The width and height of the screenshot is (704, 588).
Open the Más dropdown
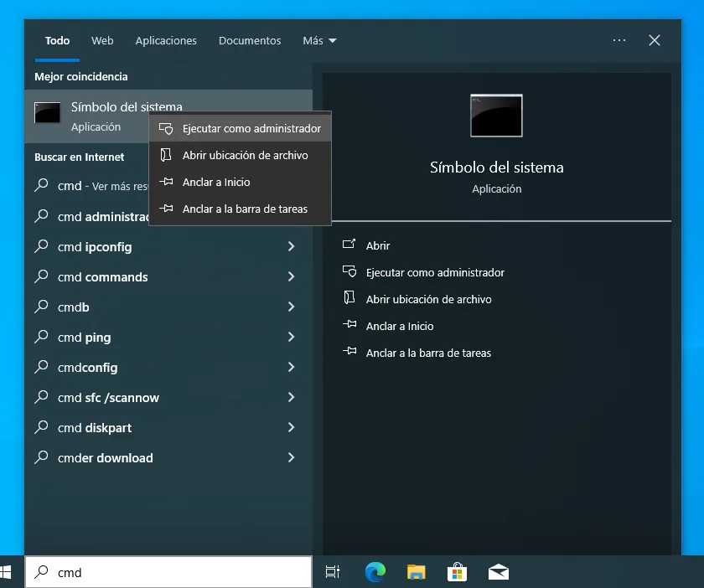click(319, 41)
